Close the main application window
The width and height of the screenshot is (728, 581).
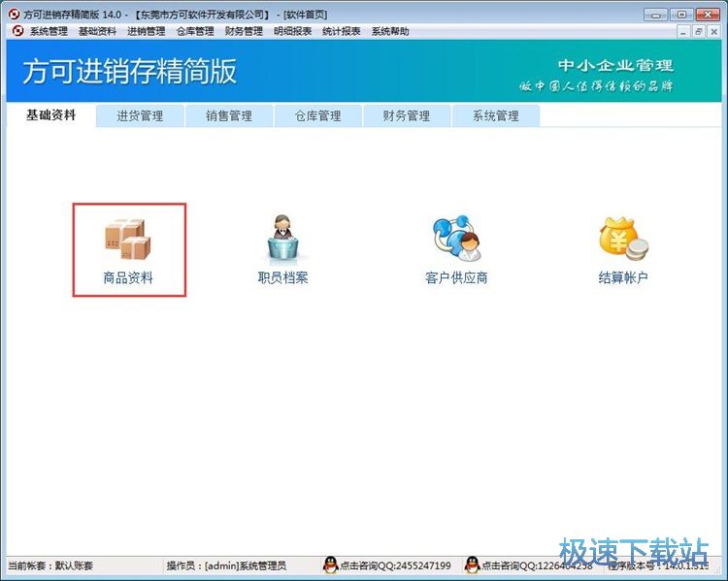(709, 15)
